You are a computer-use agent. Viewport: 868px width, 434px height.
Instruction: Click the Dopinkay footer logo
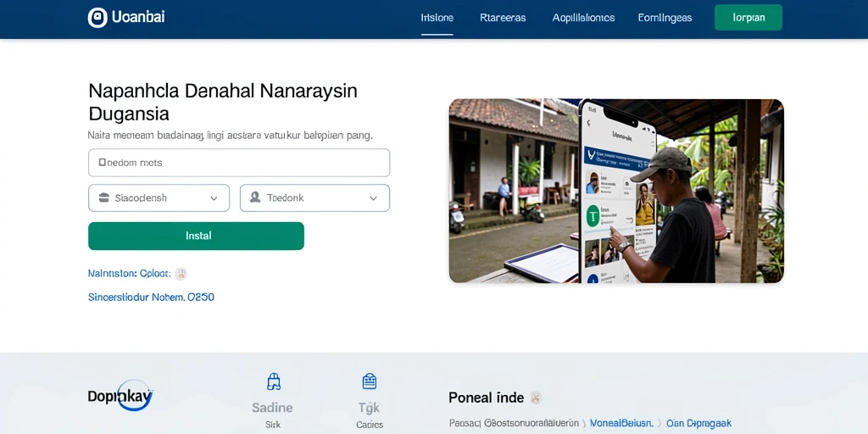pos(120,397)
